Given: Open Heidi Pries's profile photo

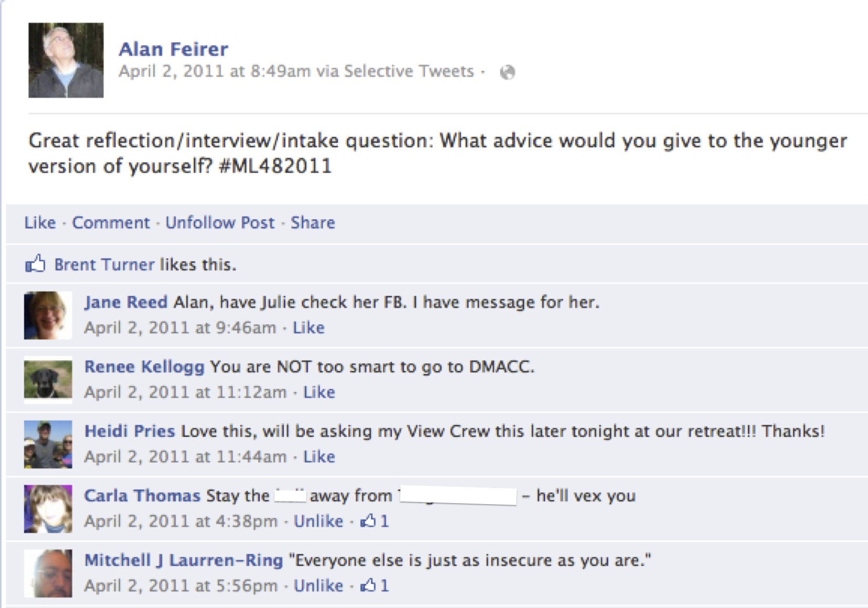Looking at the screenshot, I should pyautogui.click(x=48, y=444).
